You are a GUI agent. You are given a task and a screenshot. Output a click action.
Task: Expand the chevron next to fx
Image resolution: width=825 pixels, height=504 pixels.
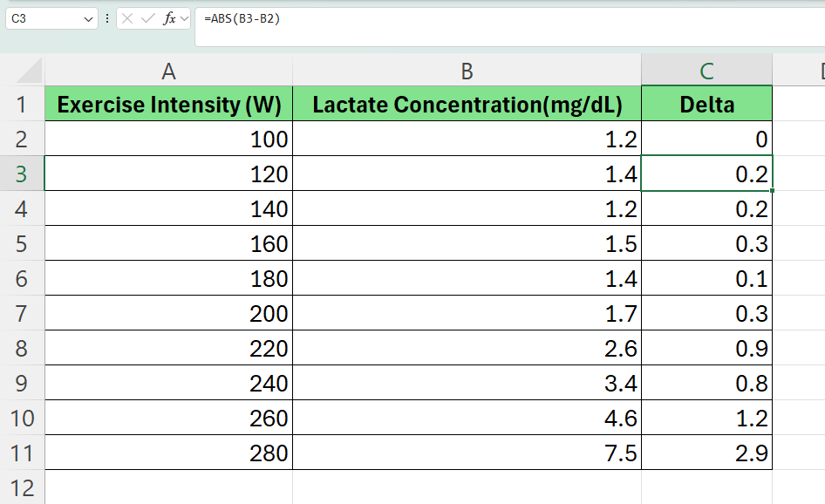184,18
